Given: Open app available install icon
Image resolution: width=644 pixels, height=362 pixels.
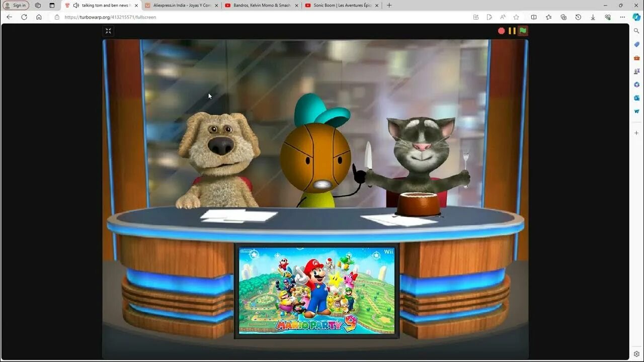Looking at the screenshot, I should [476, 17].
